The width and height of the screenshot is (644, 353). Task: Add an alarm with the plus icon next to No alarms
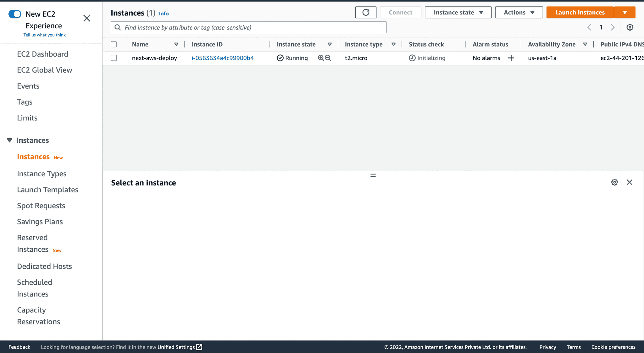coord(511,58)
